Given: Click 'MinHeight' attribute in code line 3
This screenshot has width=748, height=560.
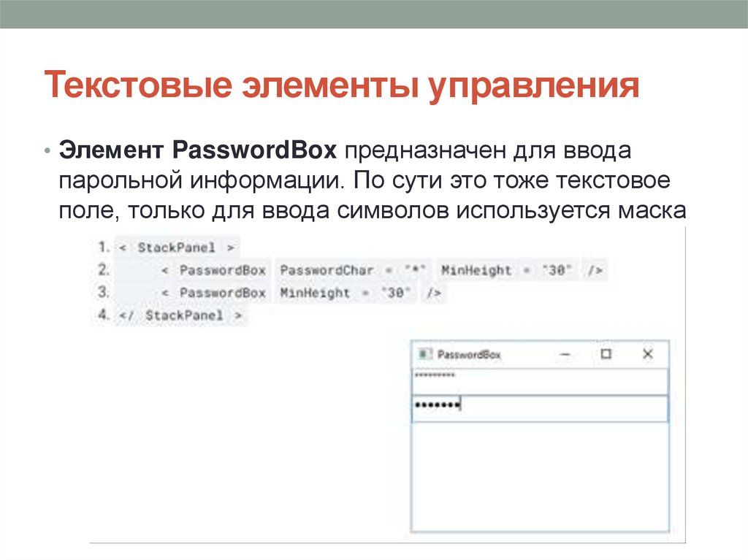Looking at the screenshot, I should click(315, 293).
